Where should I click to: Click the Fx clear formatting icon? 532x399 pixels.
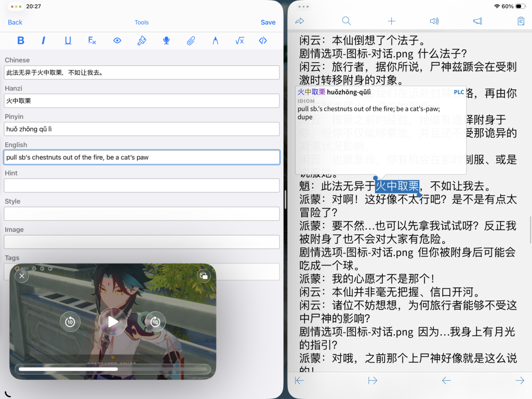[91, 41]
